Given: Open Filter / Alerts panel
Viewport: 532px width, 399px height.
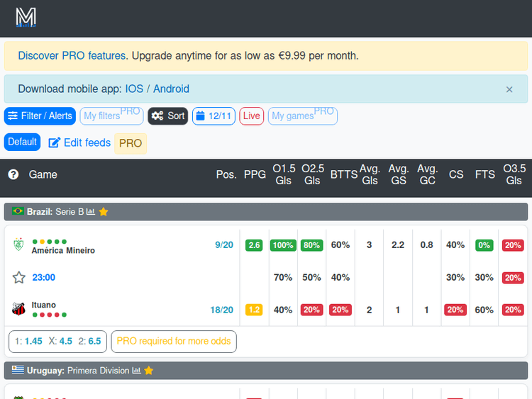Looking at the screenshot, I should coord(40,116).
